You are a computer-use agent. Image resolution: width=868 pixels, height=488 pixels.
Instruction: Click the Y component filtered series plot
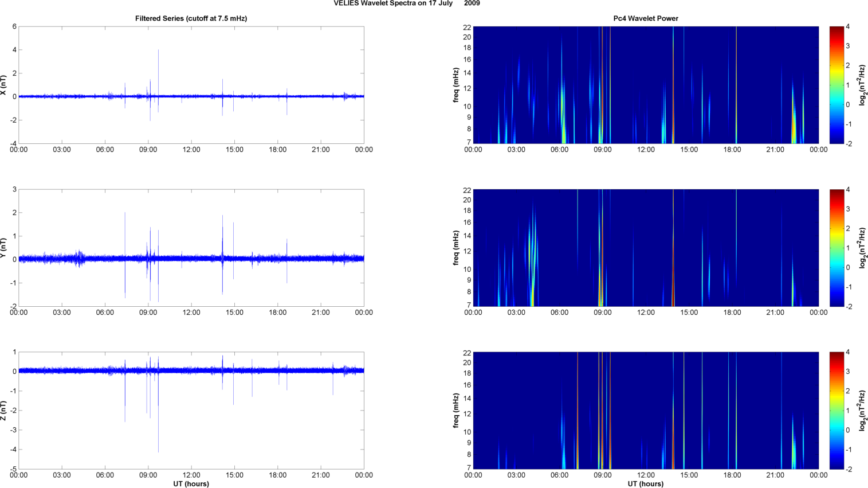point(191,248)
